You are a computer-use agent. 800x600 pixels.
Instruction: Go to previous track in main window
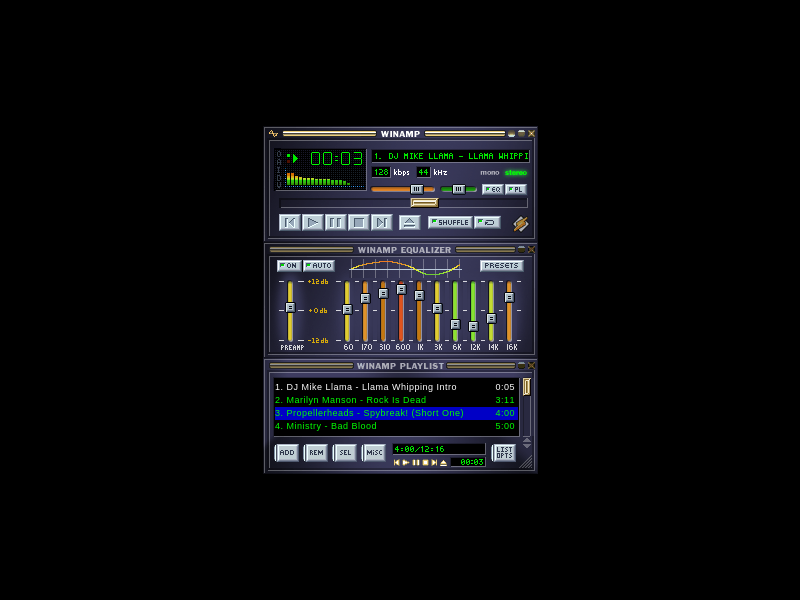coord(290,223)
